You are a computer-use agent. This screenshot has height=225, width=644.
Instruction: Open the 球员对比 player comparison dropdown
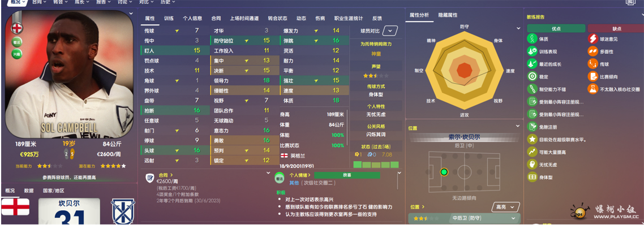tap(390, 31)
